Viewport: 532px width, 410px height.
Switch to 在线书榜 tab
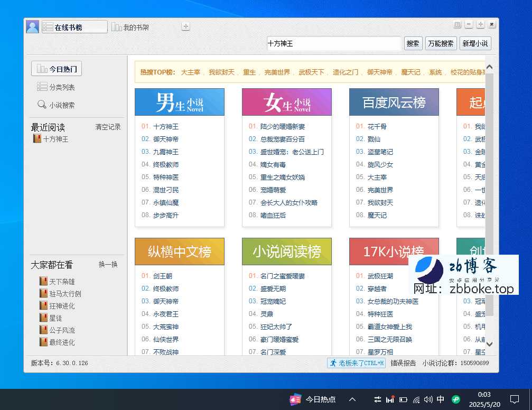74,27
